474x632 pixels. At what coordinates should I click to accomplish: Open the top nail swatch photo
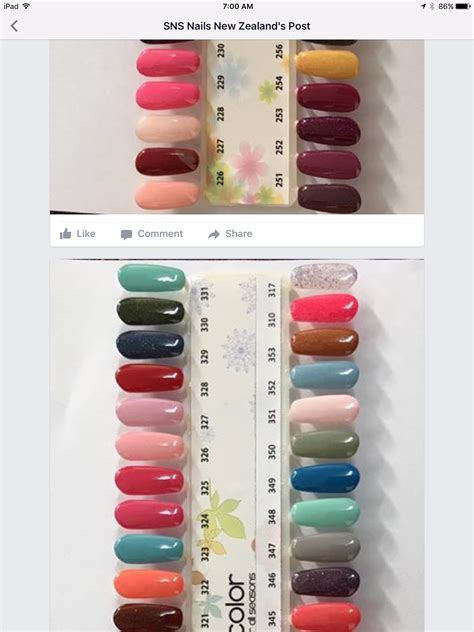pyautogui.click(x=237, y=127)
